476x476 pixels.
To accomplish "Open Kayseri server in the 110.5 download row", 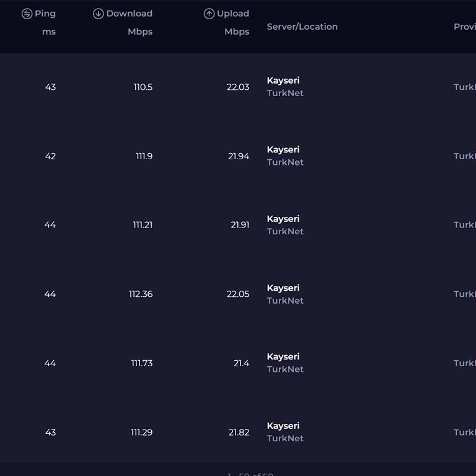I will 283,81.
